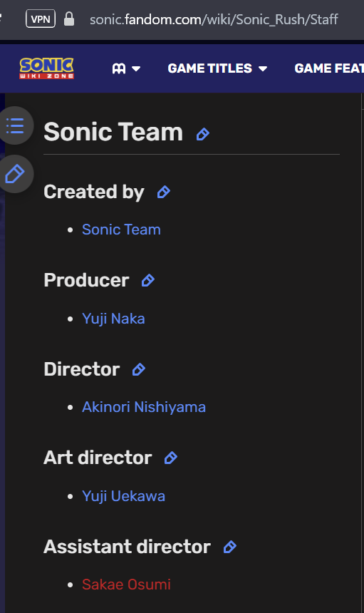Viewport: 364px width, 613px height.
Task: Open the table of contents sidebar icon
Action: (x=15, y=125)
